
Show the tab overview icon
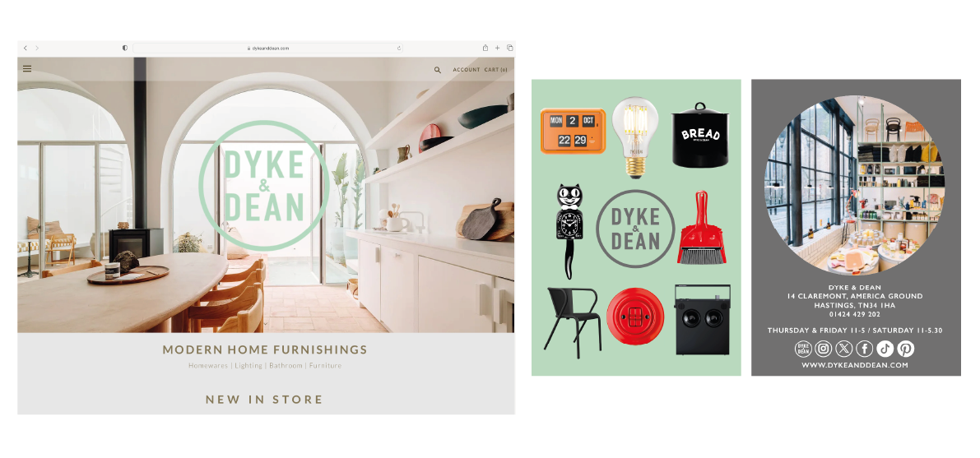coord(510,49)
